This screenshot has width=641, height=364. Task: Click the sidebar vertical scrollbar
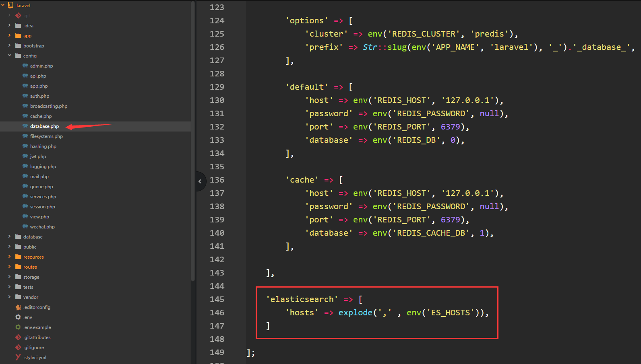(193, 141)
